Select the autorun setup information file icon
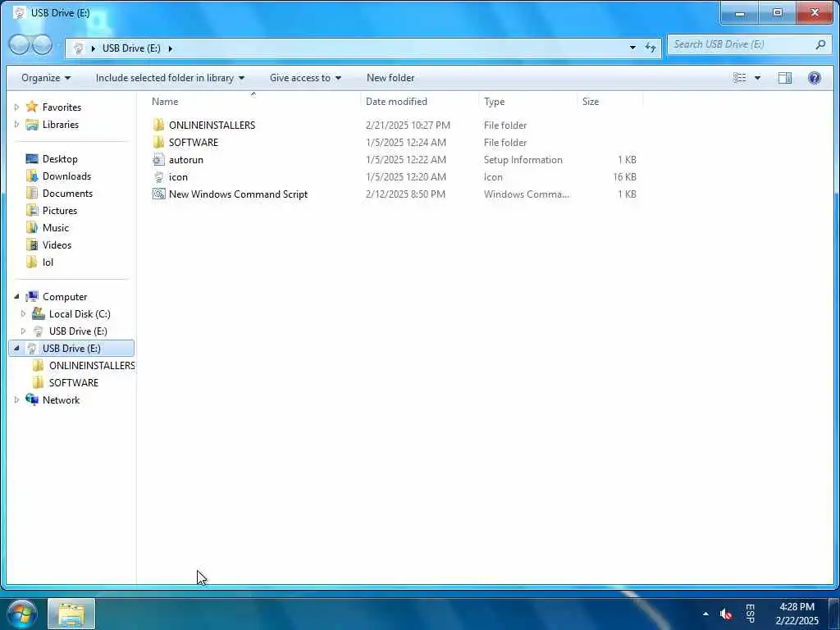The height and width of the screenshot is (630, 840). [x=158, y=160]
